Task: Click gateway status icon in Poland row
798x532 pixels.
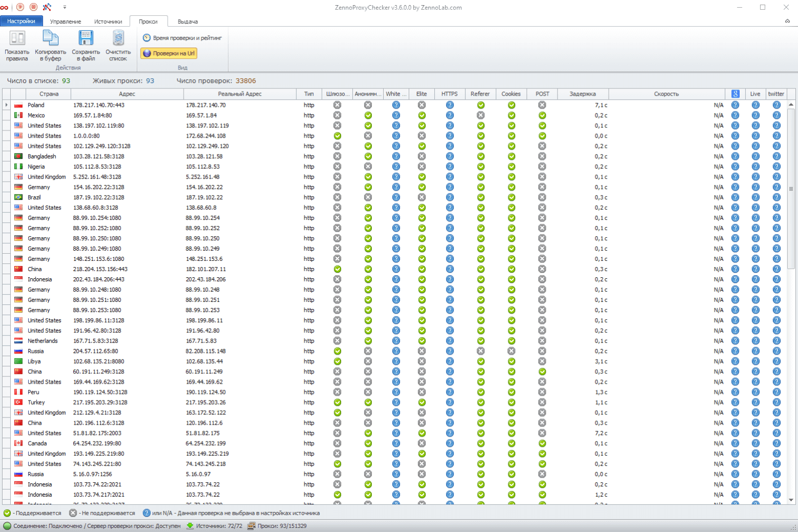Action: point(337,105)
